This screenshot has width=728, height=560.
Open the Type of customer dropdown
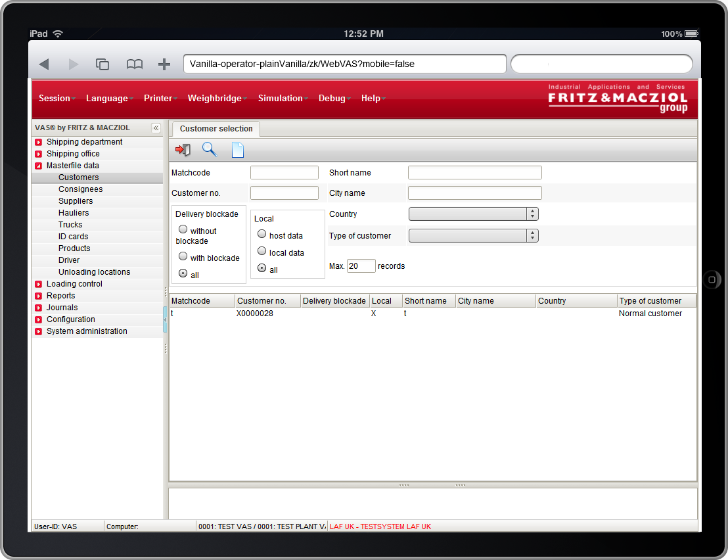(473, 236)
